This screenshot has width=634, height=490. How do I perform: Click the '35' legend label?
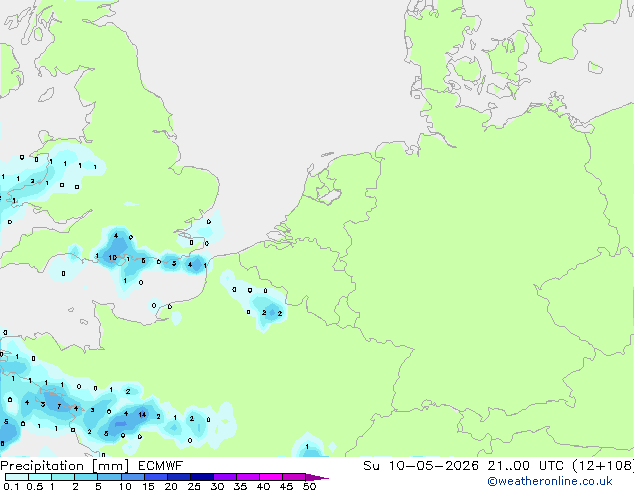pos(240,486)
